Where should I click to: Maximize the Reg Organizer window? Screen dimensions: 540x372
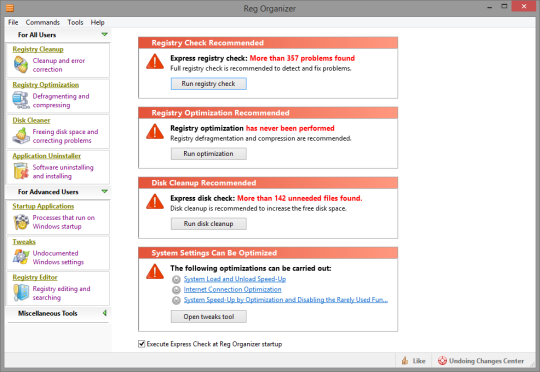pos(504,6)
